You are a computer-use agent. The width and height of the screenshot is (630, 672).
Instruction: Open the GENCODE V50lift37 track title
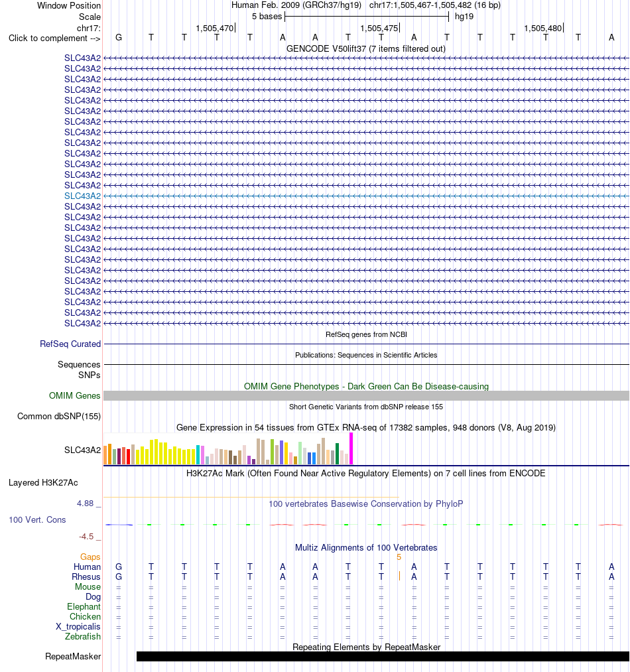[365, 49]
